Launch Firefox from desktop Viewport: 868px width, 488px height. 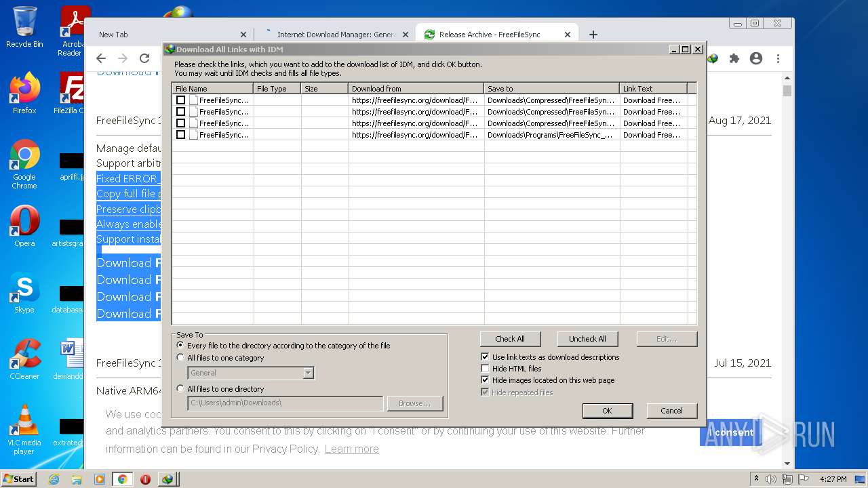(24, 93)
